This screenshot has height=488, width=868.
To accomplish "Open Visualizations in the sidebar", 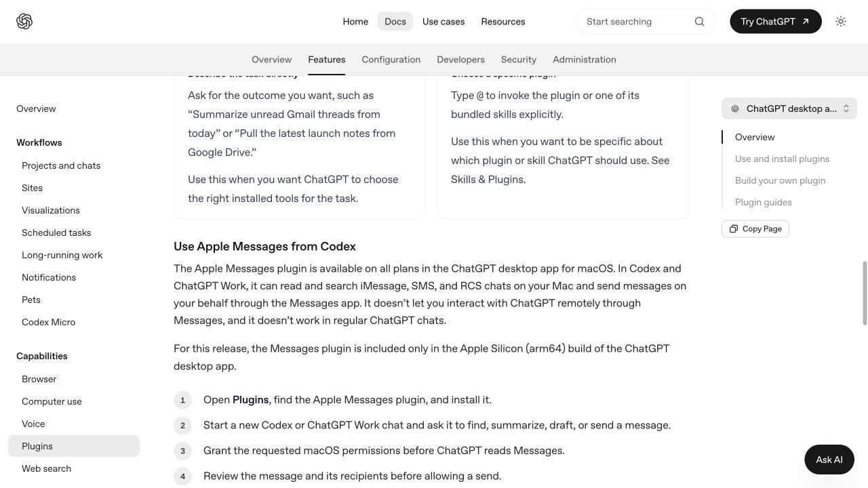I will pyautogui.click(x=51, y=210).
